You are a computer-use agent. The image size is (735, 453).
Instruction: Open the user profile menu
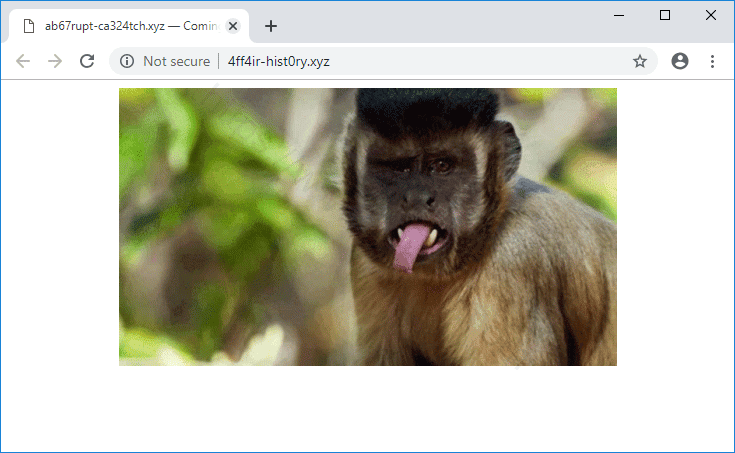tap(680, 61)
